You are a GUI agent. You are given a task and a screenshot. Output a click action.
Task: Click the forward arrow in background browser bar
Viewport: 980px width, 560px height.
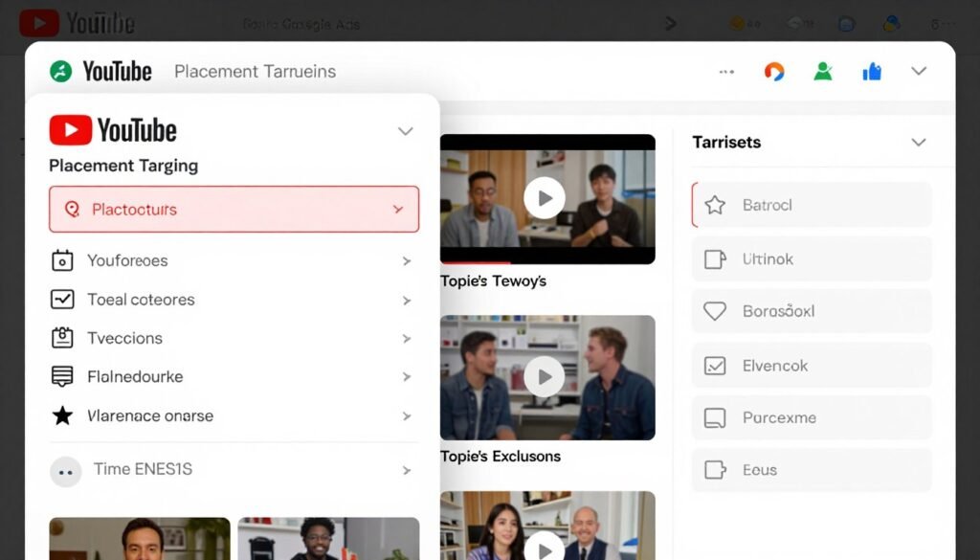671,24
